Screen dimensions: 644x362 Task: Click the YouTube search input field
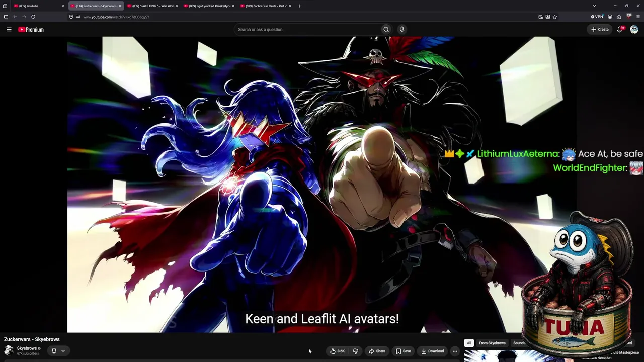[307, 29]
